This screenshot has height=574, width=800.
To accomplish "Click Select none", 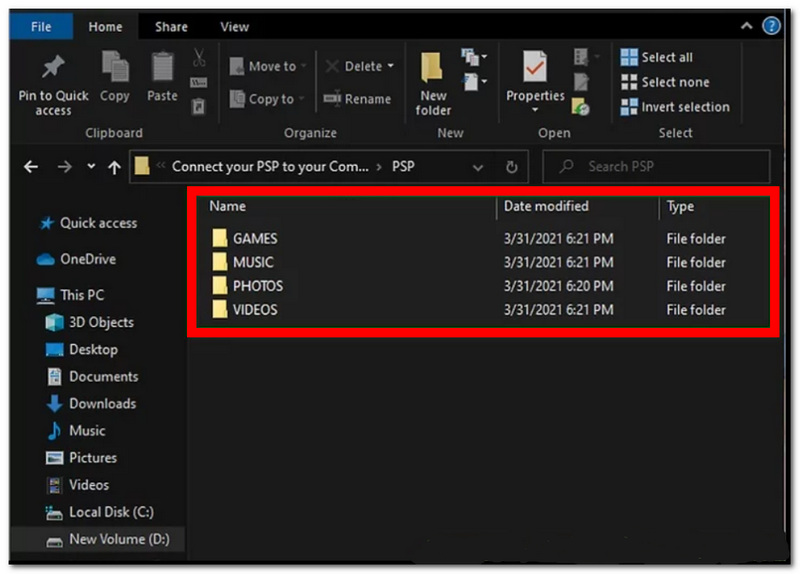I will (x=665, y=82).
